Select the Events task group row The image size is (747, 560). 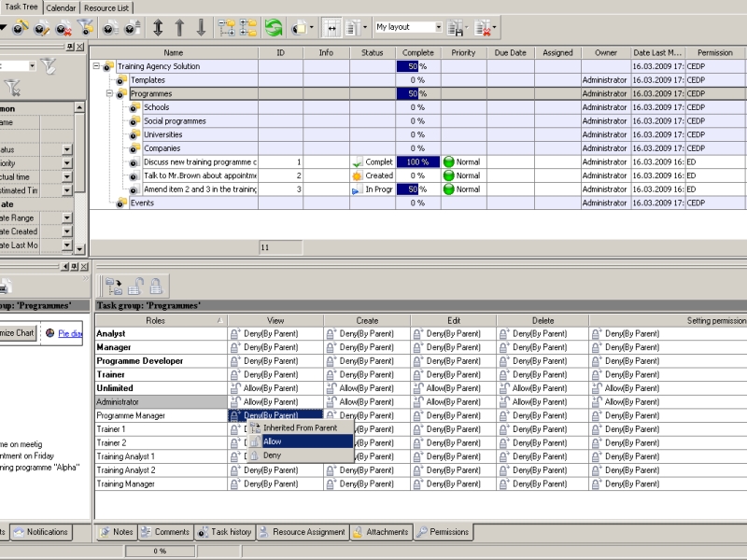tap(416, 203)
